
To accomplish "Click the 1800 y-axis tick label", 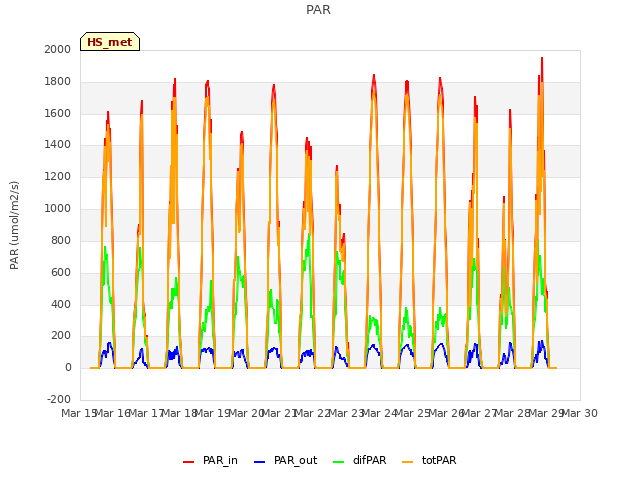I will pos(58,81).
